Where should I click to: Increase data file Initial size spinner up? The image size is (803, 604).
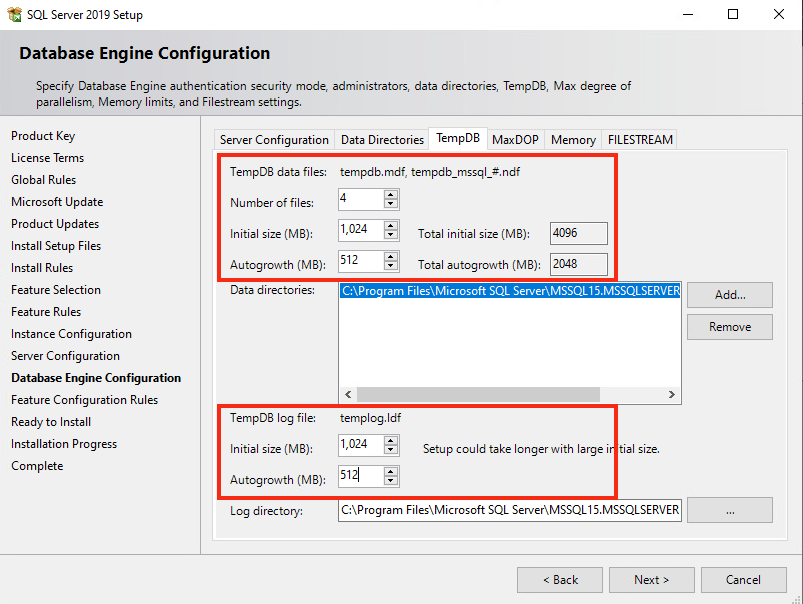391,225
